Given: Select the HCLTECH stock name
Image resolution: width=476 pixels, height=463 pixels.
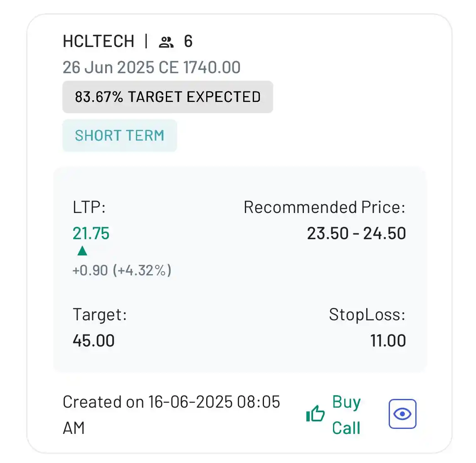Looking at the screenshot, I should click(99, 41).
